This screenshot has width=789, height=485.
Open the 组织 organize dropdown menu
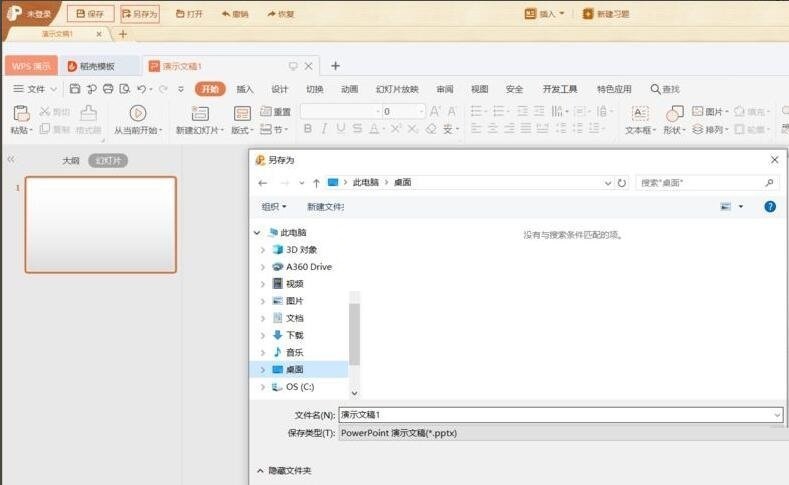(274, 207)
